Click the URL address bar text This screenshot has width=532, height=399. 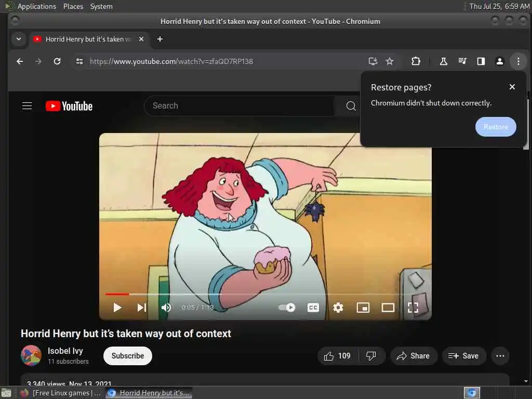(171, 61)
